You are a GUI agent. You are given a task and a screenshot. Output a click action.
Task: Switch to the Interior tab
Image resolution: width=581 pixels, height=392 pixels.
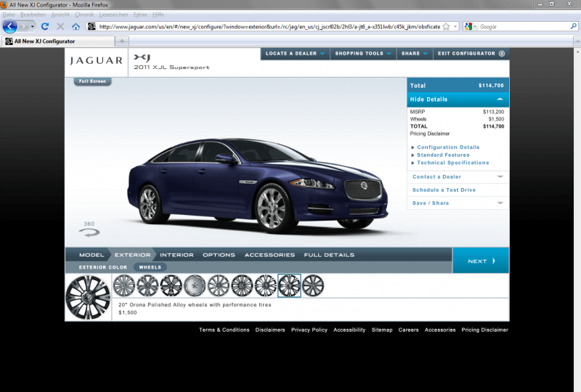(x=176, y=255)
